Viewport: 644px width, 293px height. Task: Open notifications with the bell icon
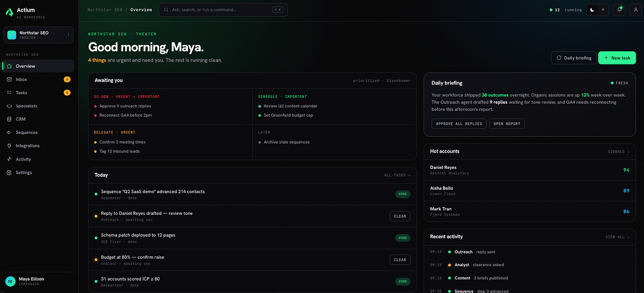tap(619, 10)
